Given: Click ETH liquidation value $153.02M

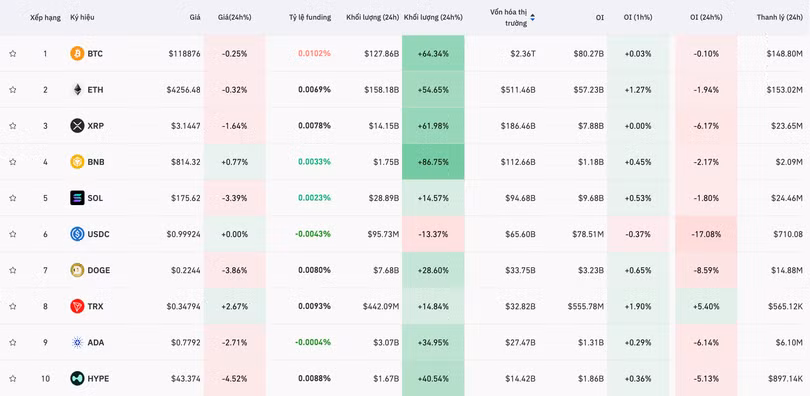Looking at the screenshot, I should click(x=785, y=89).
